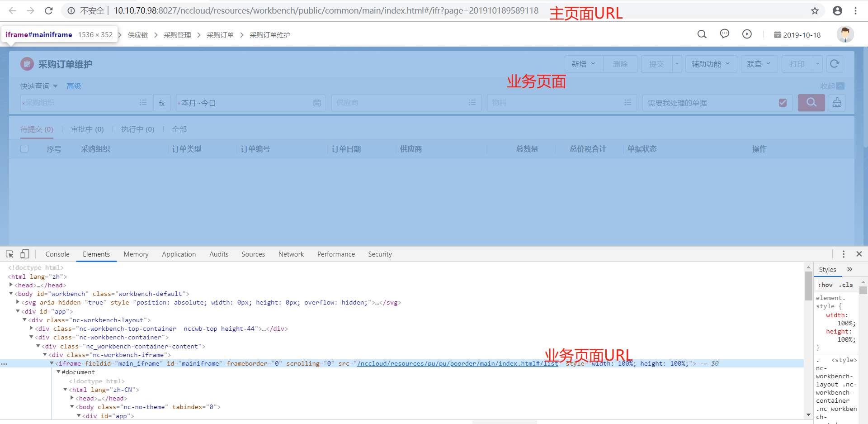Open the 物料 reference list icon

(x=627, y=103)
